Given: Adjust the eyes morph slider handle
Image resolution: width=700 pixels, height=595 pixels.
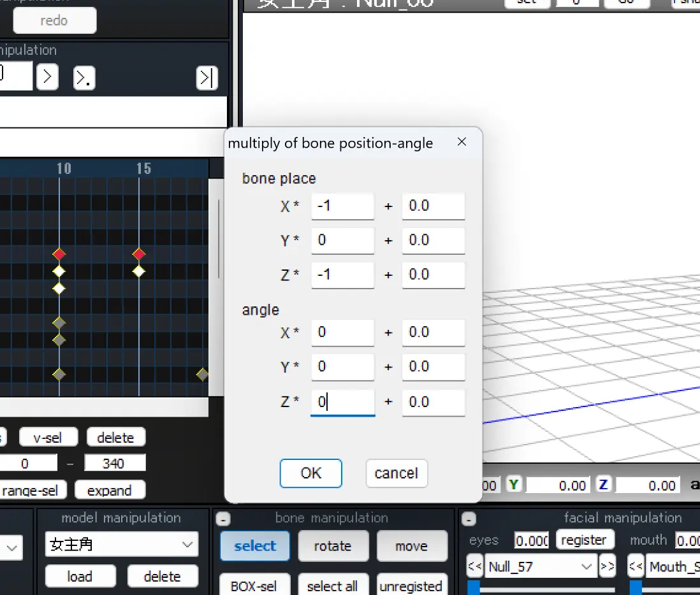Looking at the screenshot, I should click(x=473, y=587).
